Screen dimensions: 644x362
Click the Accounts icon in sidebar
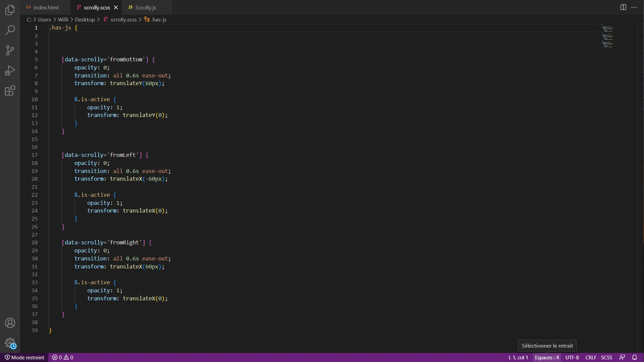point(10,323)
